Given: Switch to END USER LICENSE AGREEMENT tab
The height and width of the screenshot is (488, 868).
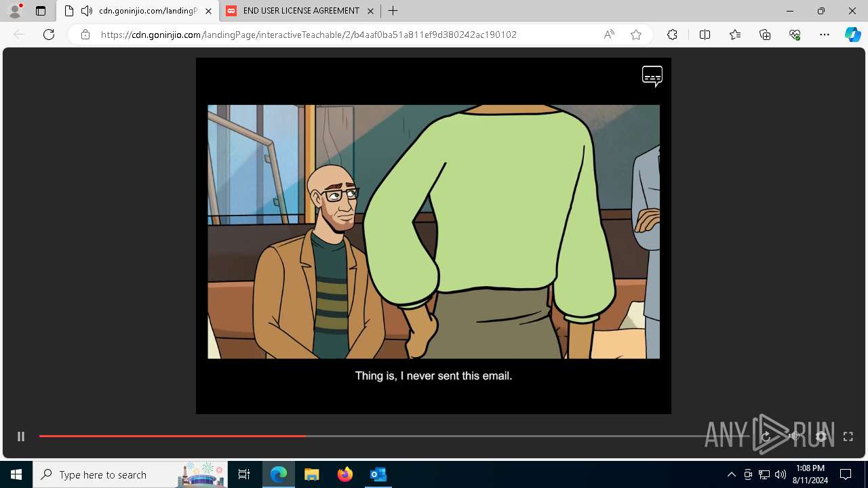Looking at the screenshot, I should click(x=301, y=11).
